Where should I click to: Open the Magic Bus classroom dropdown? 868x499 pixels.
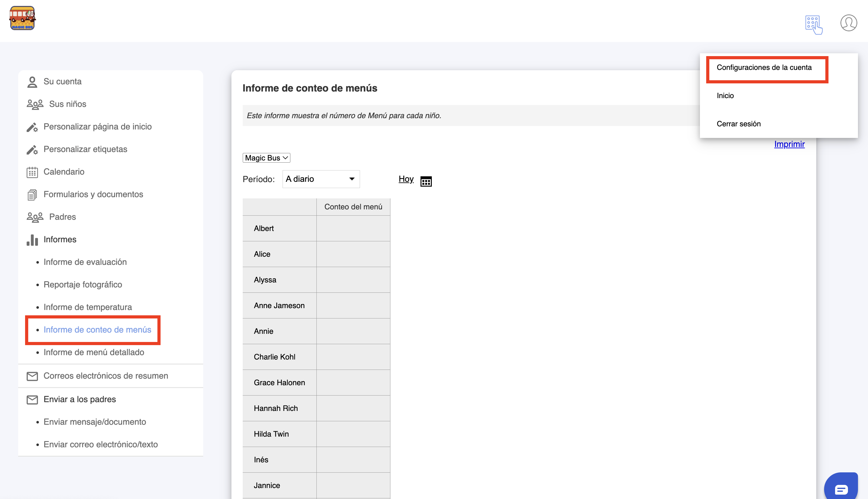(266, 158)
